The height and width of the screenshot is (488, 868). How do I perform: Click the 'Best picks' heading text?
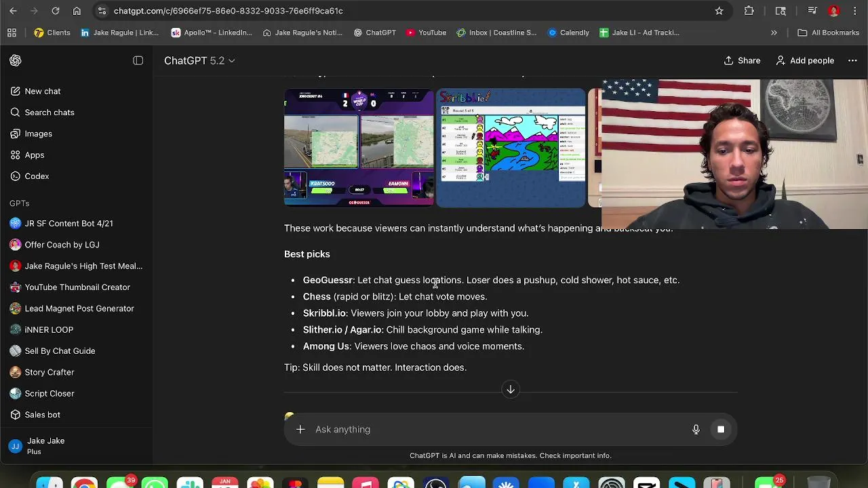click(x=307, y=254)
